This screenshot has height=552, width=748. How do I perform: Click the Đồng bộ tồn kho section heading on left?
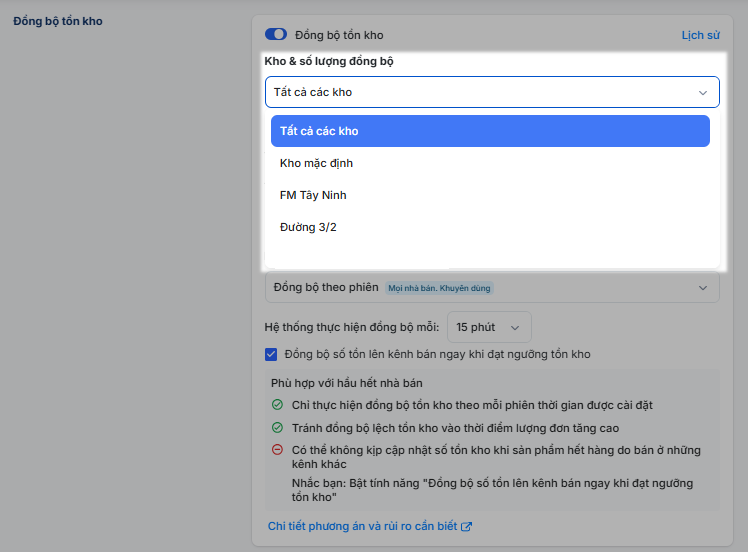click(x=57, y=21)
